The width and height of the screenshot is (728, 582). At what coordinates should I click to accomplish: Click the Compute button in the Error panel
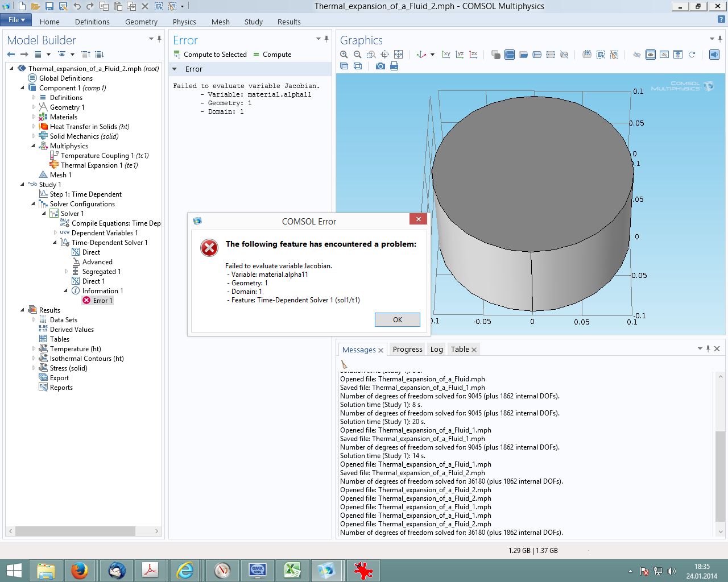coord(272,55)
